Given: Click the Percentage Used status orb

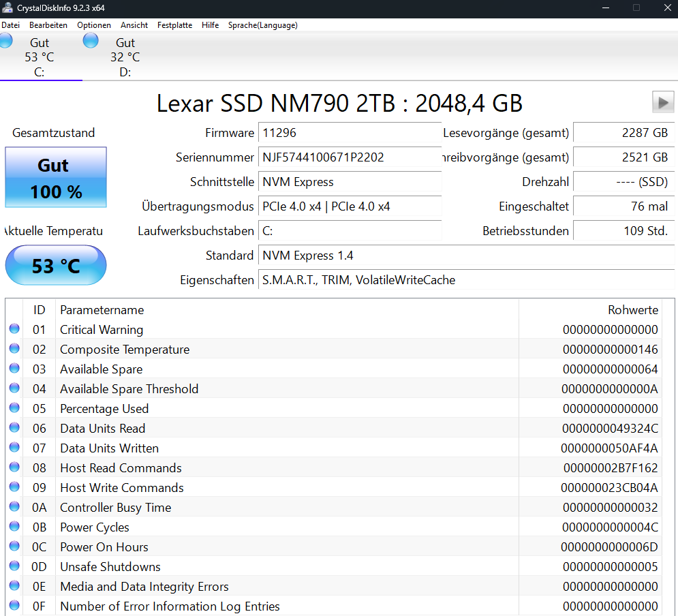Looking at the screenshot, I should point(14,407).
